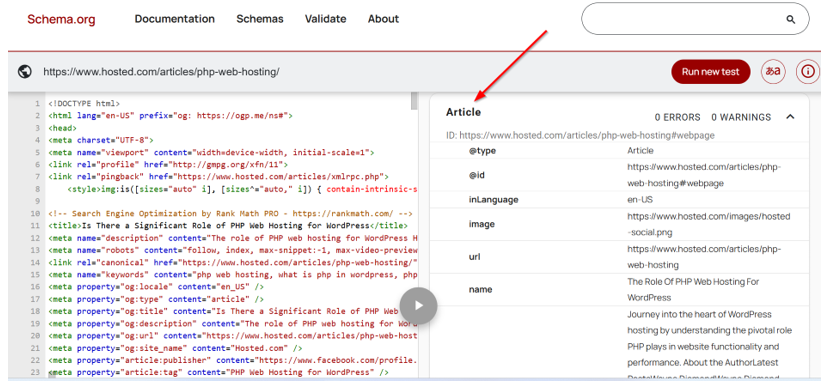Image resolution: width=823 pixels, height=384 pixels.
Task: Open the About menu
Action: pyautogui.click(x=383, y=19)
